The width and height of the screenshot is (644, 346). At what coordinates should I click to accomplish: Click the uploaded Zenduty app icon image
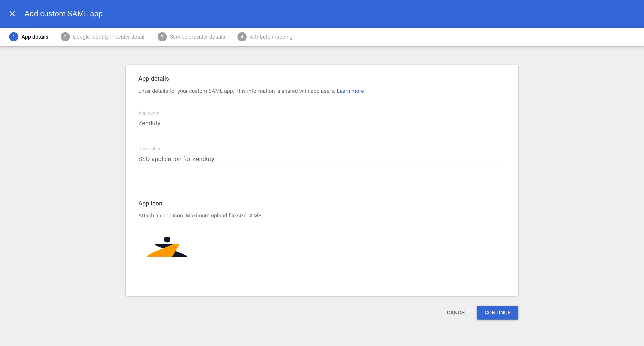(167, 247)
